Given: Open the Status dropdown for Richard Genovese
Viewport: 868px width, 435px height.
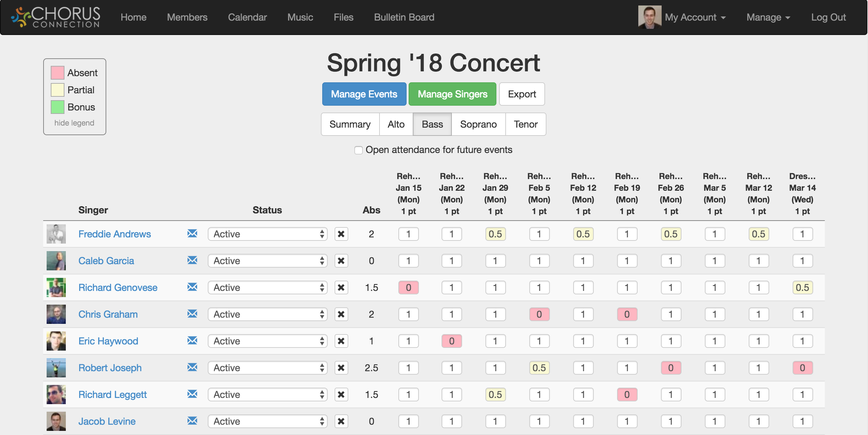Looking at the screenshot, I should point(267,287).
